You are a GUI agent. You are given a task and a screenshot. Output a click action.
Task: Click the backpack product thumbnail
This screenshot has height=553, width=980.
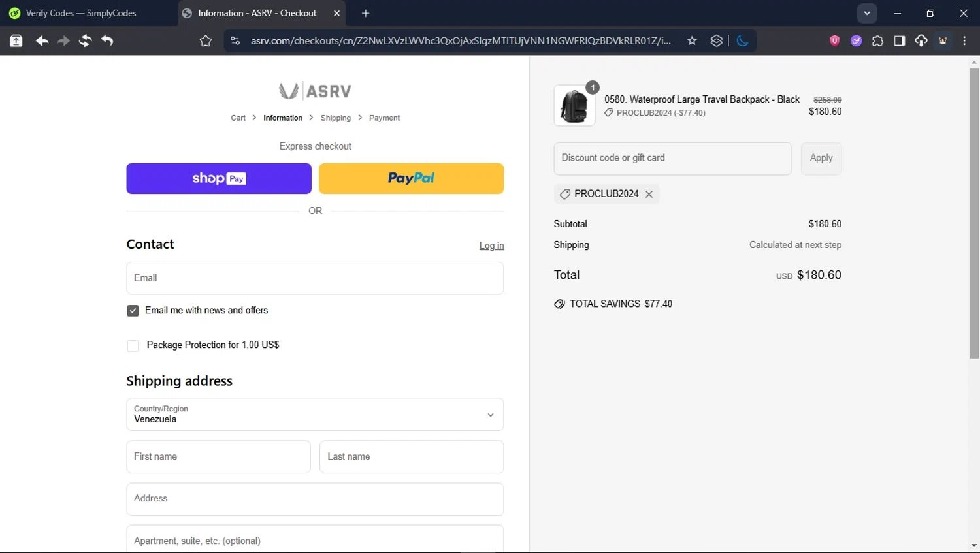click(574, 105)
